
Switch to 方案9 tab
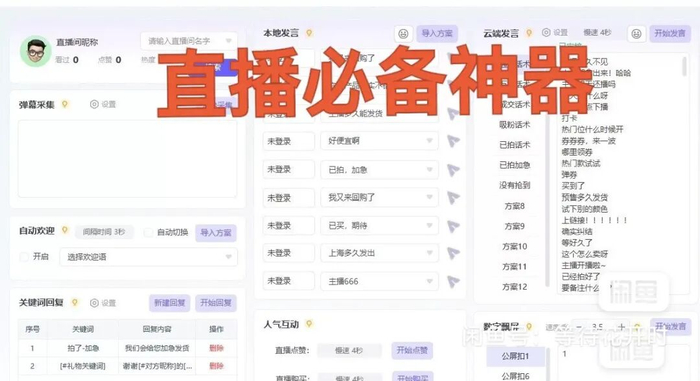514,226
